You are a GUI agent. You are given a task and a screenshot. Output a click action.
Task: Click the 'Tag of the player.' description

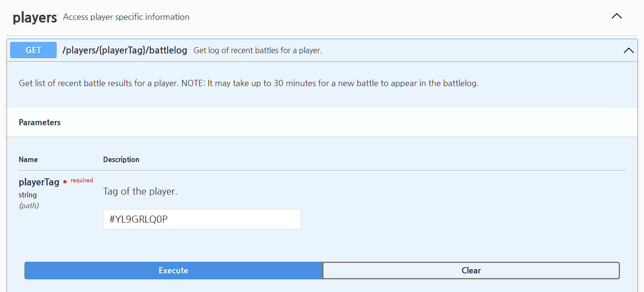140,191
